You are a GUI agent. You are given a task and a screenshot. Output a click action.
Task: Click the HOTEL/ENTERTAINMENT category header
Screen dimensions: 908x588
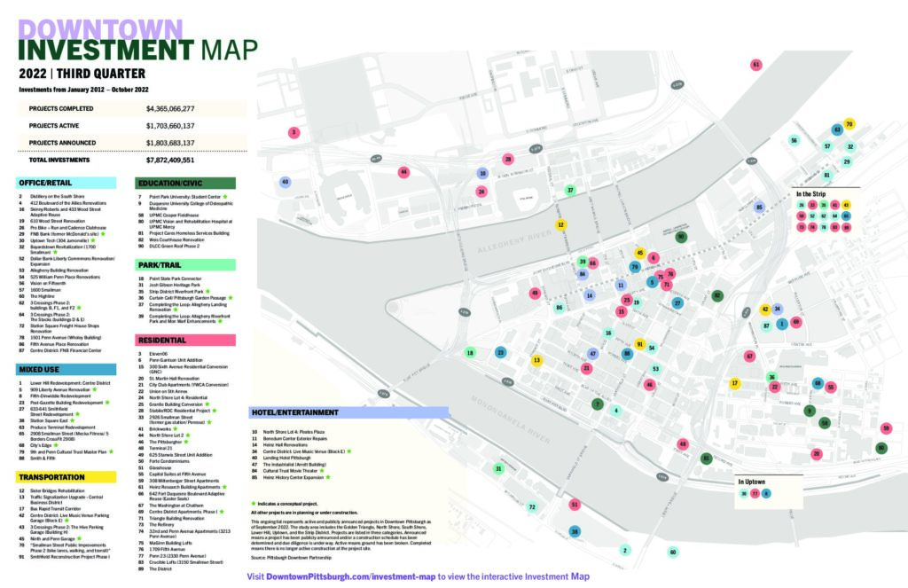[x=349, y=412]
